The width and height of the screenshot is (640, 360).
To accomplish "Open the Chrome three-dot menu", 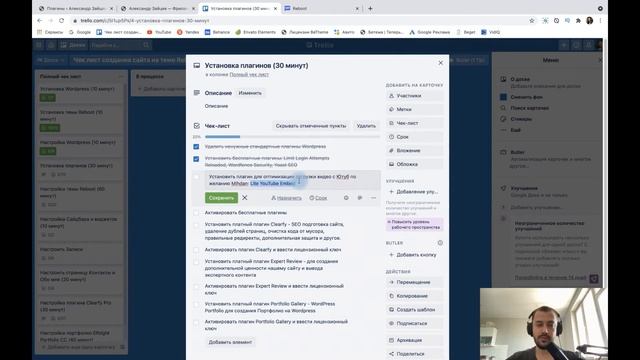I will click(600, 21).
